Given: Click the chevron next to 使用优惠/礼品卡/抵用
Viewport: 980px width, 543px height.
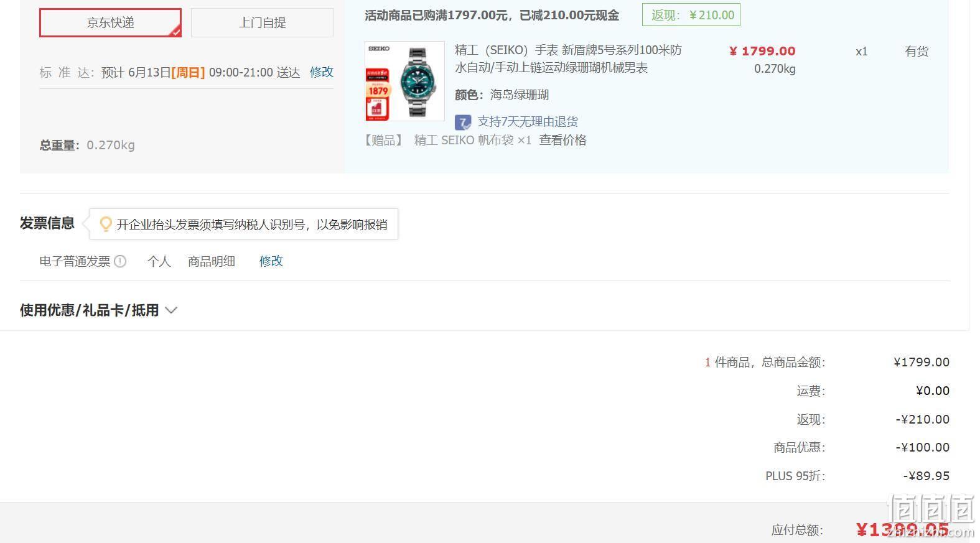Looking at the screenshot, I should tap(171, 310).
